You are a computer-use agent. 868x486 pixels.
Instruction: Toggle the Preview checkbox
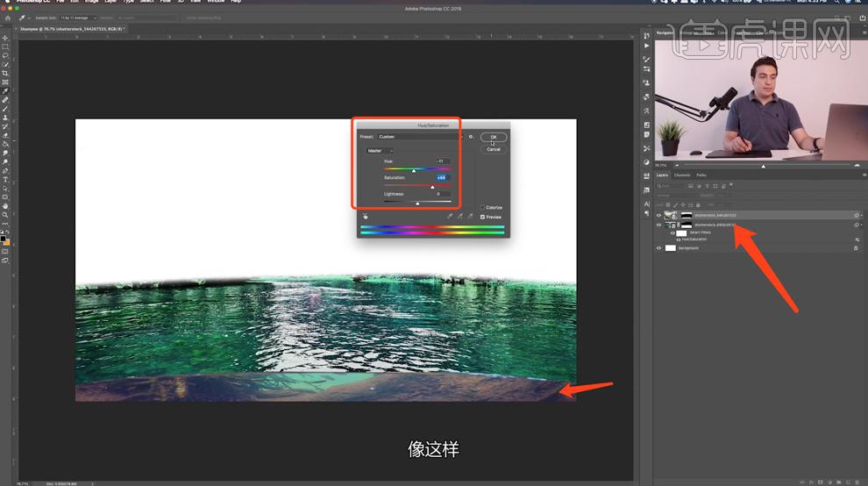tap(483, 218)
